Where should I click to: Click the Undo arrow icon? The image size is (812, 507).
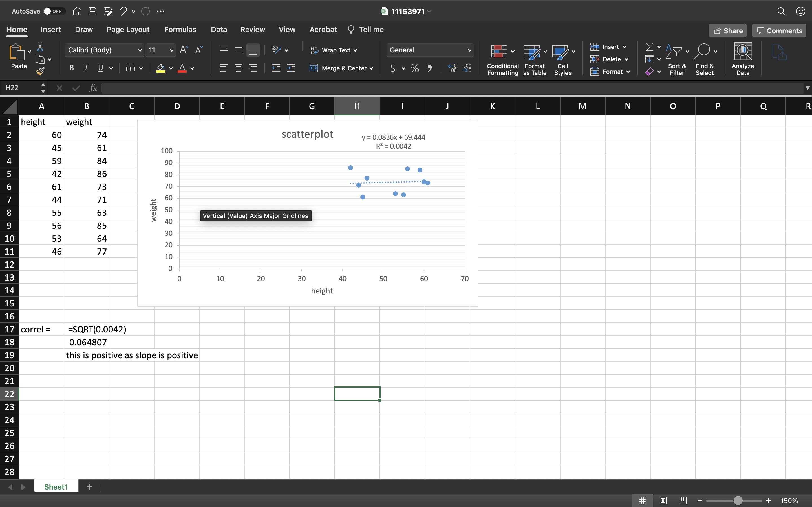point(123,11)
